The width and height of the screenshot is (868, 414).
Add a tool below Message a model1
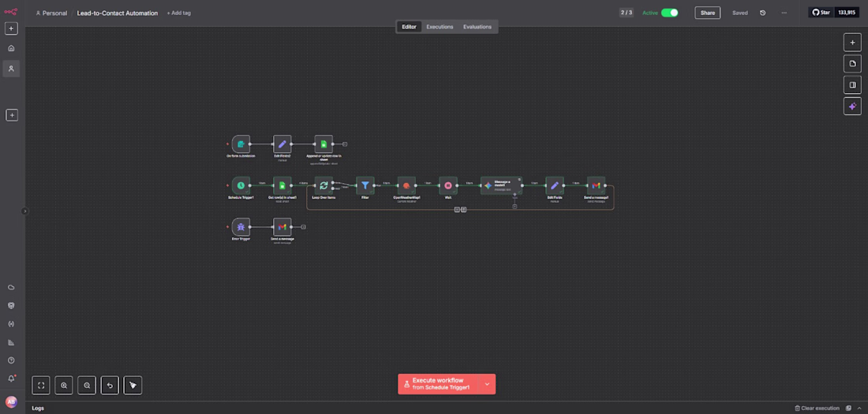(514, 207)
